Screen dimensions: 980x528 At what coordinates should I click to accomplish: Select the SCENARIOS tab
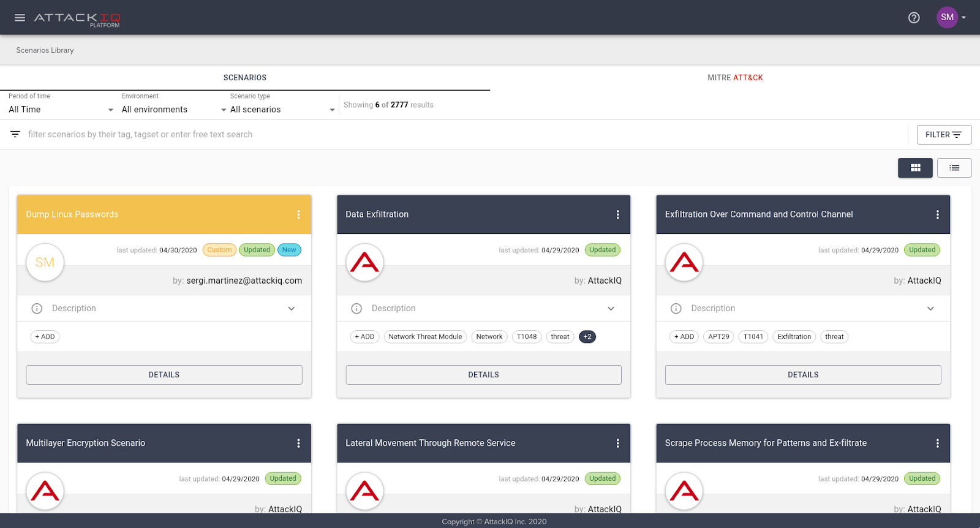pos(244,78)
